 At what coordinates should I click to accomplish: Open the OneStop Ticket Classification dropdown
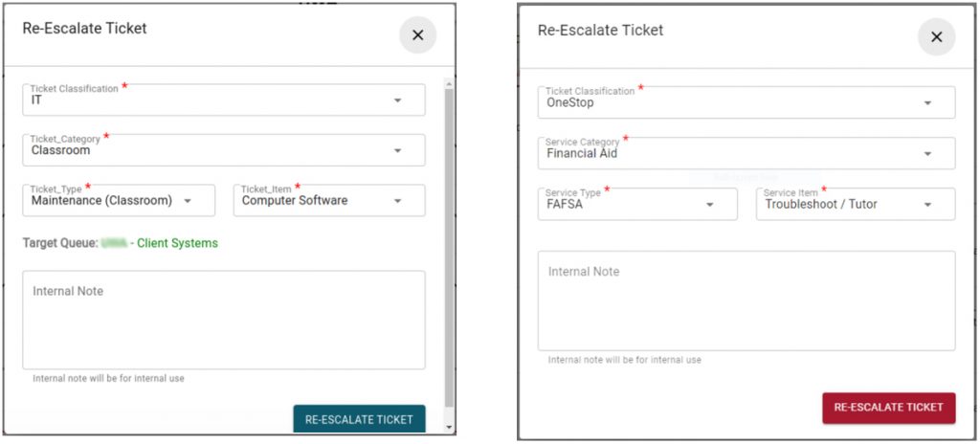coord(746,102)
